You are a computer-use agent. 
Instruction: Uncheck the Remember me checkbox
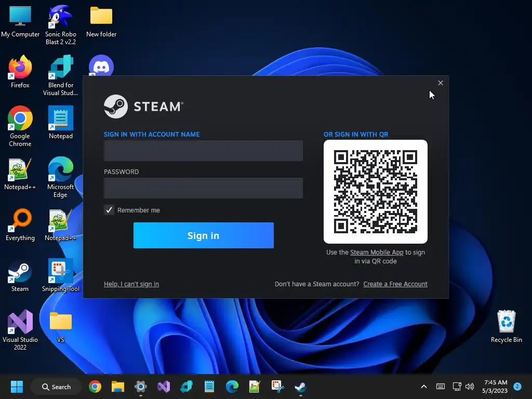109,210
